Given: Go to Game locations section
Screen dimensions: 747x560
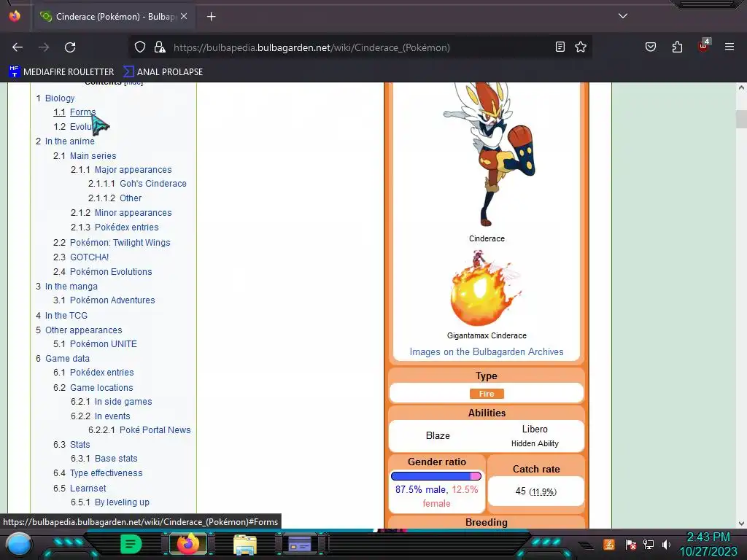Looking at the screenshot, I should pyautogui.click(x=101, y=388).
